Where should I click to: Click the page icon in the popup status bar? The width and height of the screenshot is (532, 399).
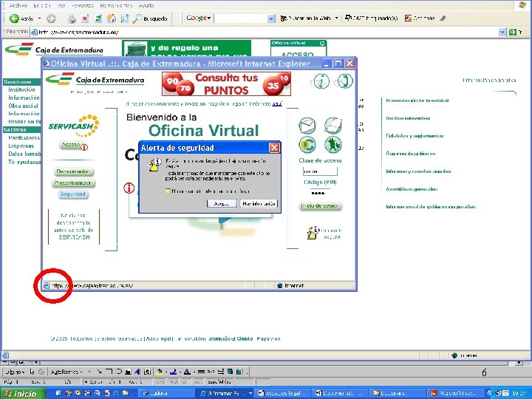coord(46,286)
